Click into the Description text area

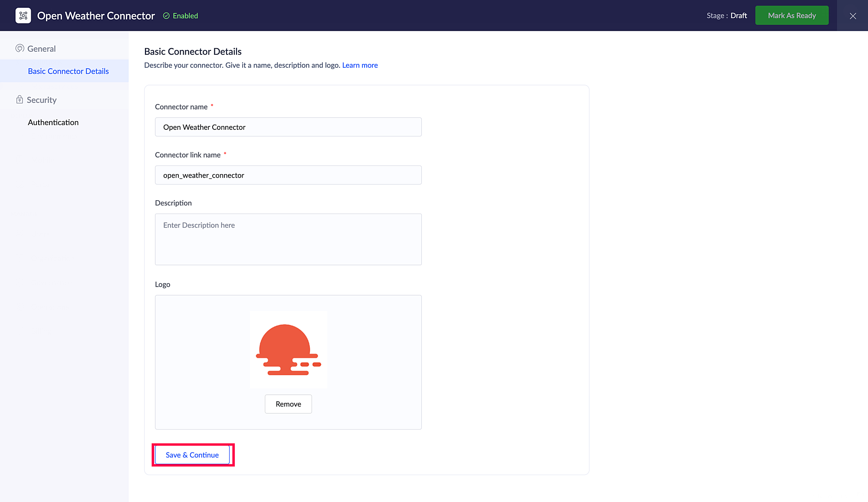tap(288, 239)
